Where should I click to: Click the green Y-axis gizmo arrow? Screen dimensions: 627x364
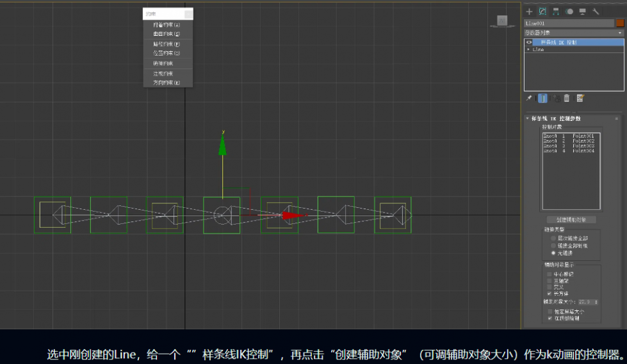pos(223,144)
